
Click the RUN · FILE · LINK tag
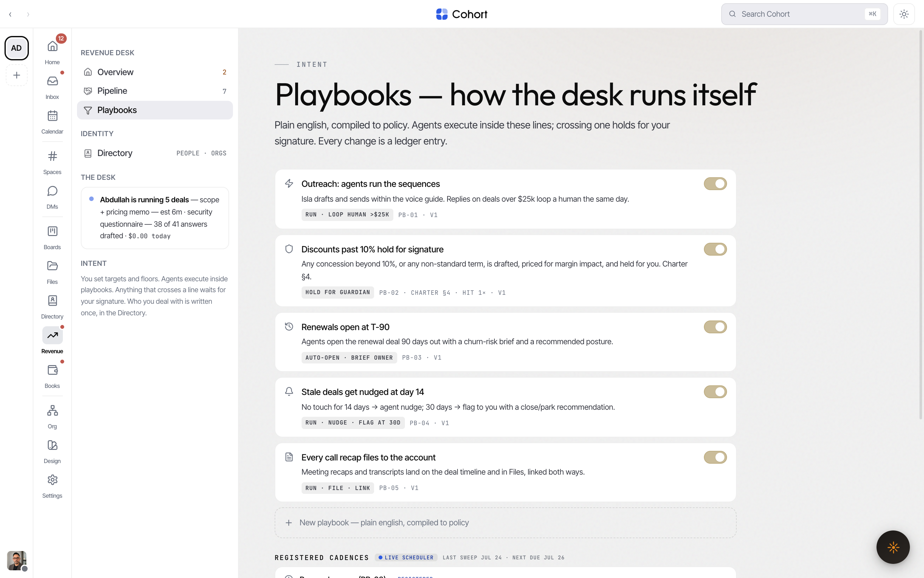point(338,488)
